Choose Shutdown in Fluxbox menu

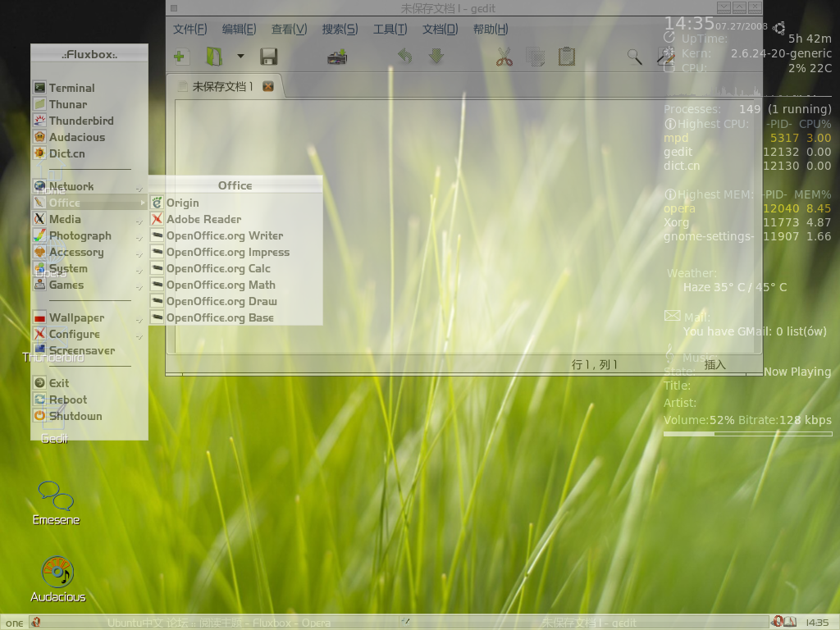[x=89, y=416]
